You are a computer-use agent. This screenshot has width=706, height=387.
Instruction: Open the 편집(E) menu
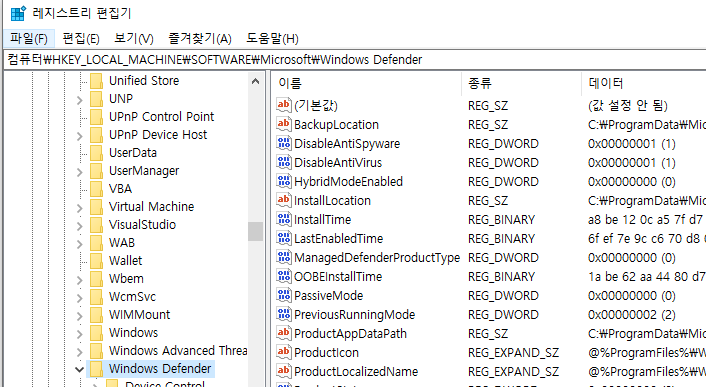coord(81,39)
